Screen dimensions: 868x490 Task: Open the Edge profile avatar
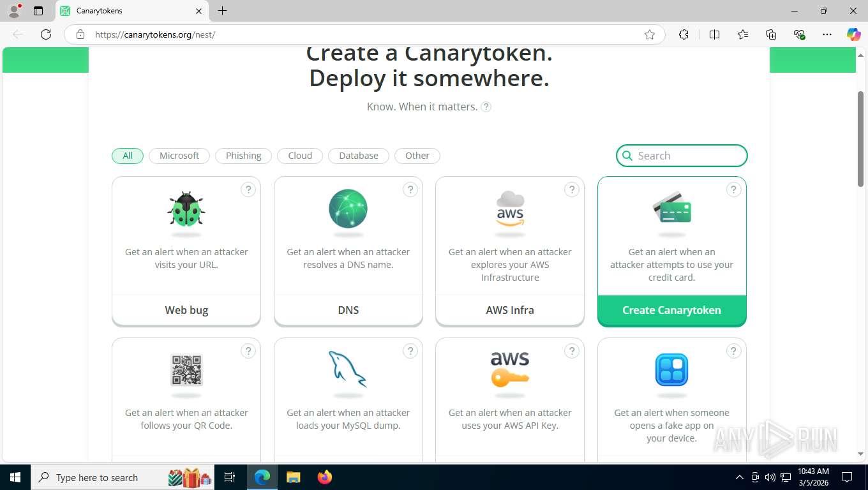coord(13,11)
